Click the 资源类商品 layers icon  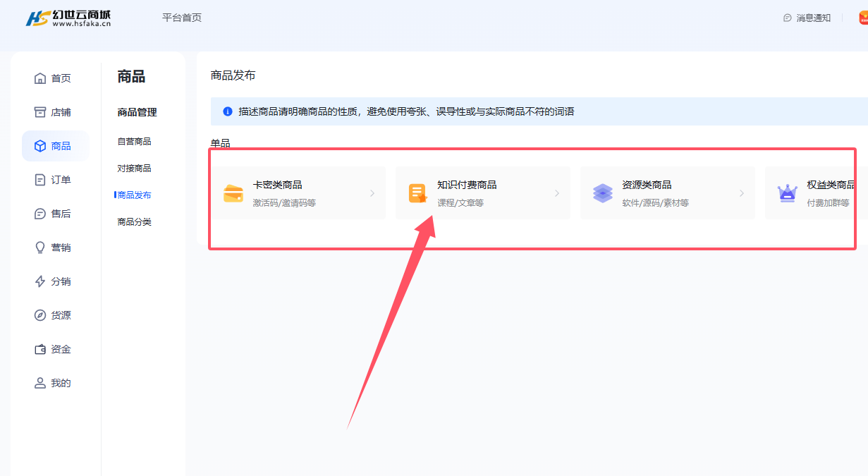[x=603, y=193]
